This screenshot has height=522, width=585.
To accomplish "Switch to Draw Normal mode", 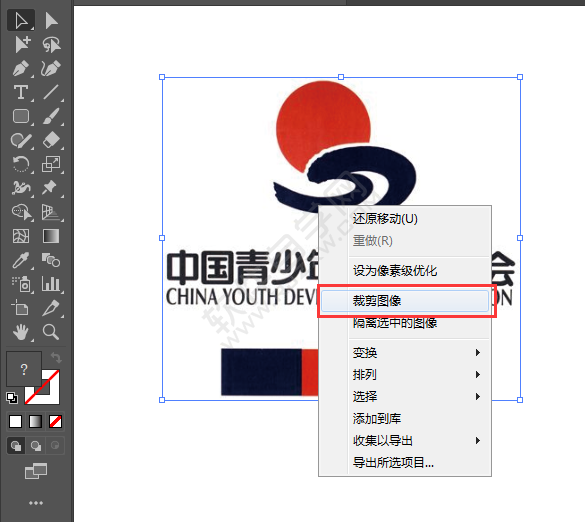I will pos(16,446).
